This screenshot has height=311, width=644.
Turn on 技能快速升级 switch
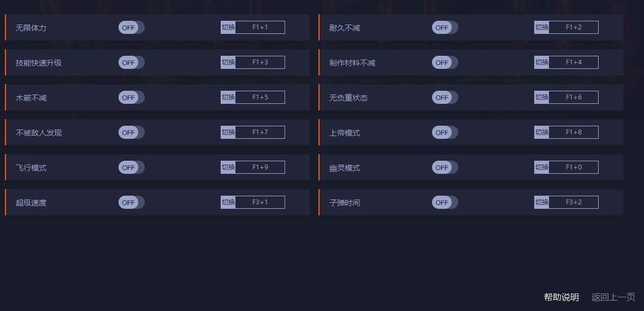point(132,62)
